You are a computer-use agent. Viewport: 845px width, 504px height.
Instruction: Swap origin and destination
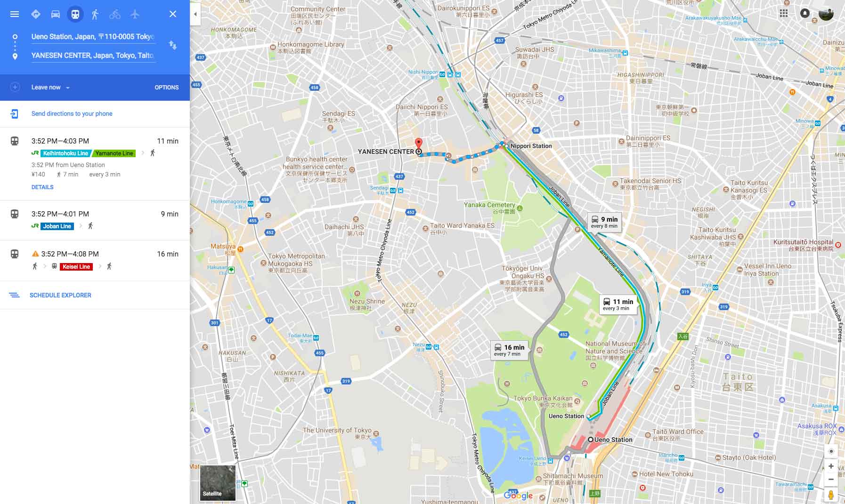coord(173,45)
